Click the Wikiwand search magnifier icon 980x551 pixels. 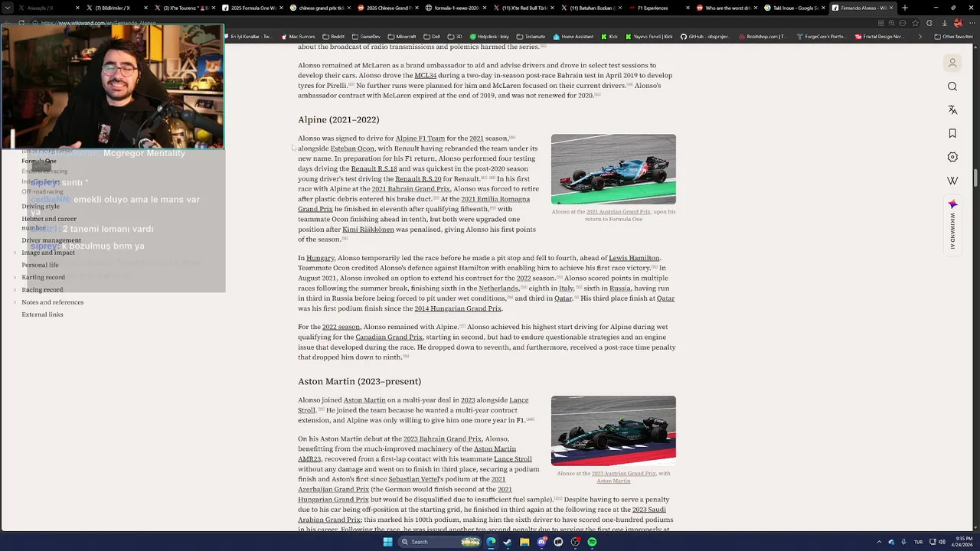(952, 86)
